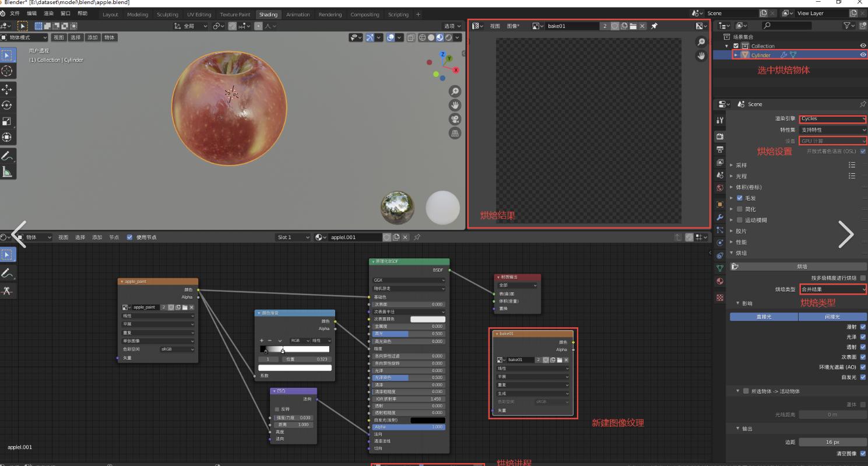
Task: Select the Measure tool in viewport toolbar
Action: (7, 171)
